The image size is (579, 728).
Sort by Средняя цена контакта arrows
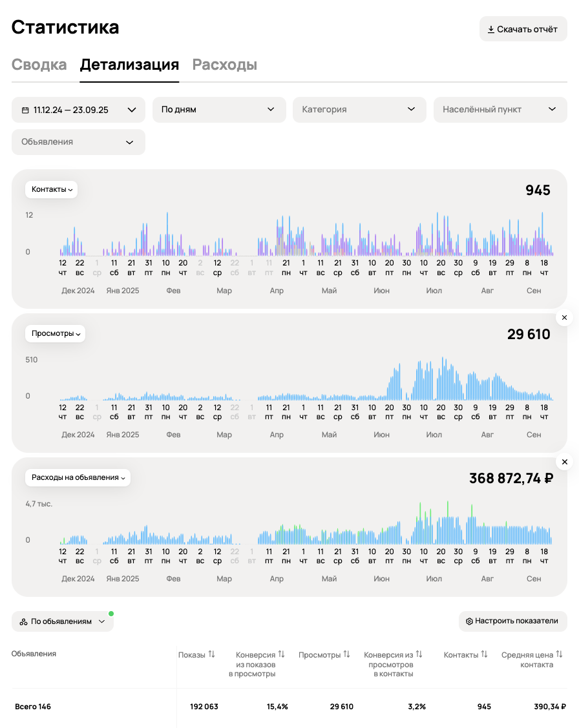(x=560, y=655)
